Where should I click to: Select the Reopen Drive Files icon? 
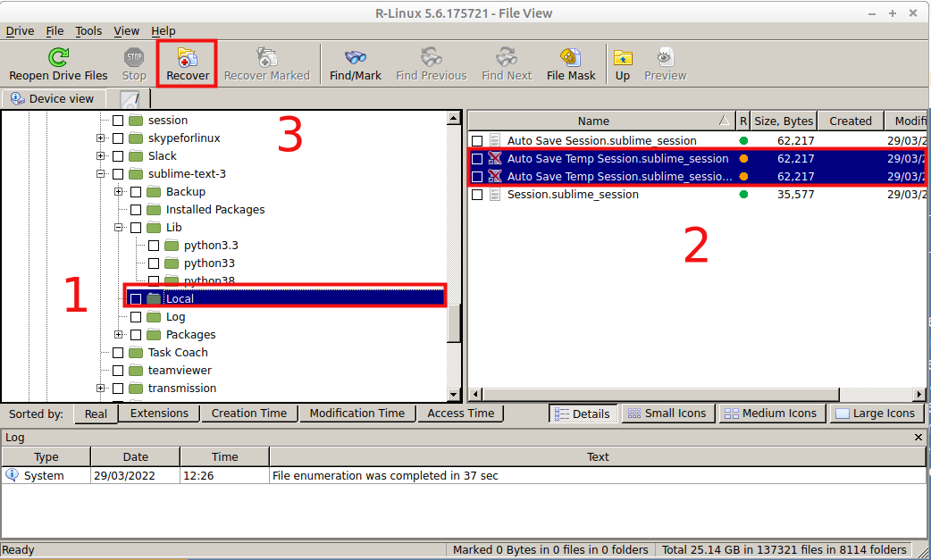(56, 63)
